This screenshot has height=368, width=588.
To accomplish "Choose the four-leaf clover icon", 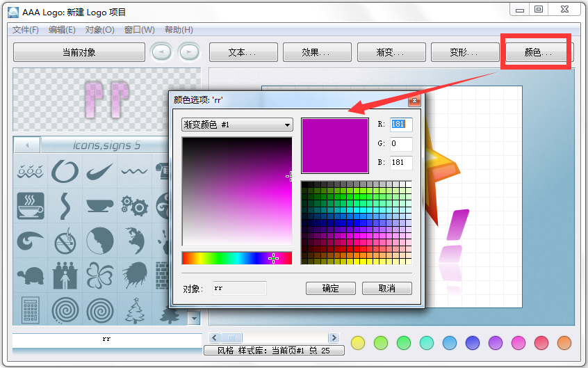I will click(x=100, y=274).
